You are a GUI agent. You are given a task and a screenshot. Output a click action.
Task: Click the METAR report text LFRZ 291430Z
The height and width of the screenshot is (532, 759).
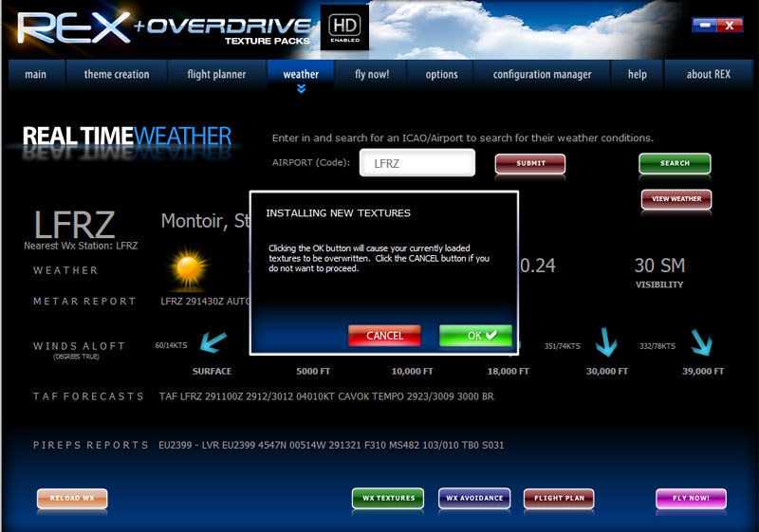205,302
